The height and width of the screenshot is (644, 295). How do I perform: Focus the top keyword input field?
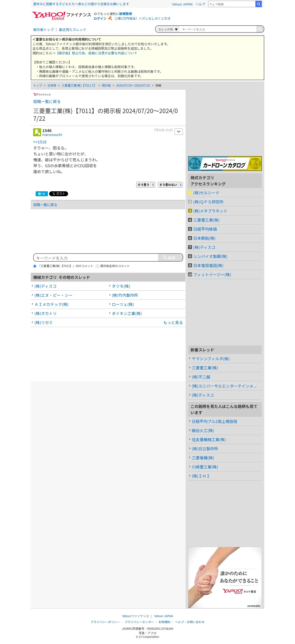point(218,29)
